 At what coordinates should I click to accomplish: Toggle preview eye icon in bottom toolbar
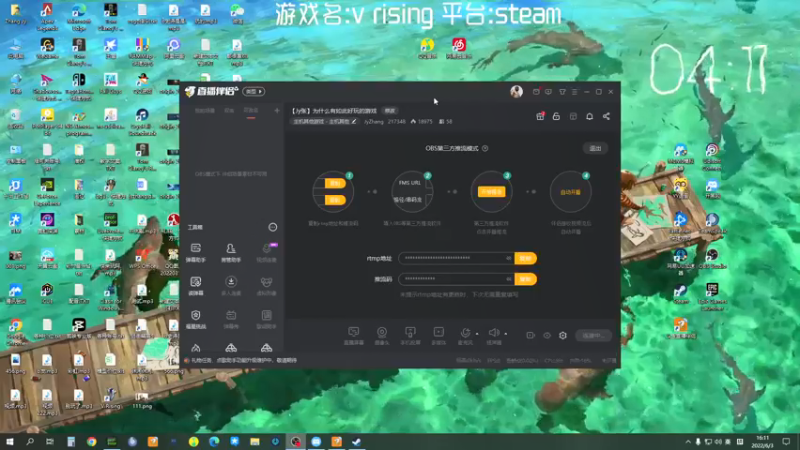[547, 335]
